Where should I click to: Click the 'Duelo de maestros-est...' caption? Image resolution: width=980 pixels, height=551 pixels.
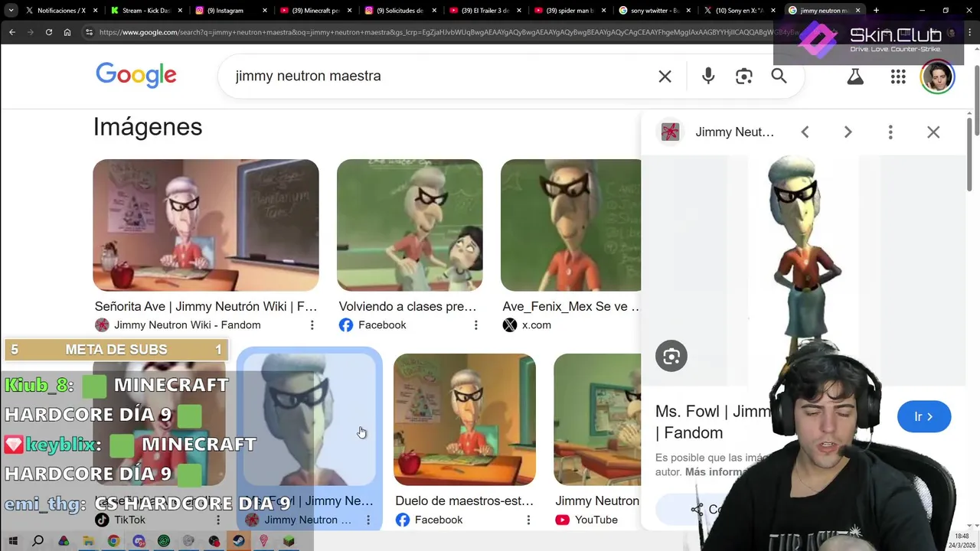[x=465, y=500]
